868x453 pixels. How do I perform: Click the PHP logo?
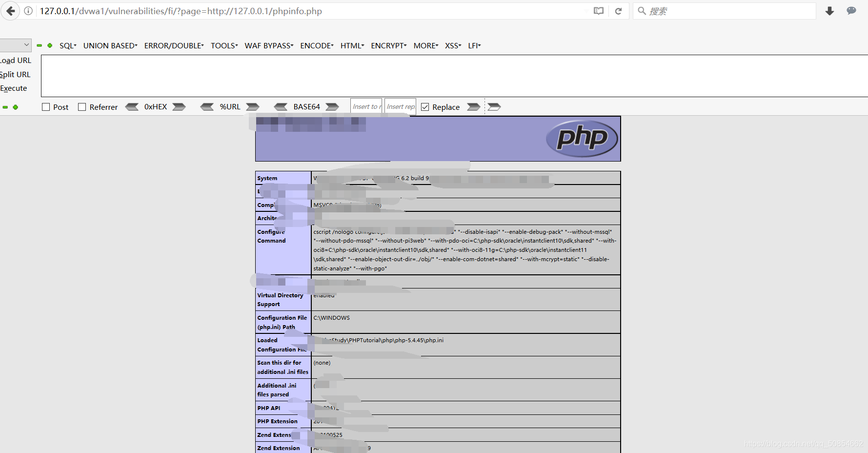point(582,139)
